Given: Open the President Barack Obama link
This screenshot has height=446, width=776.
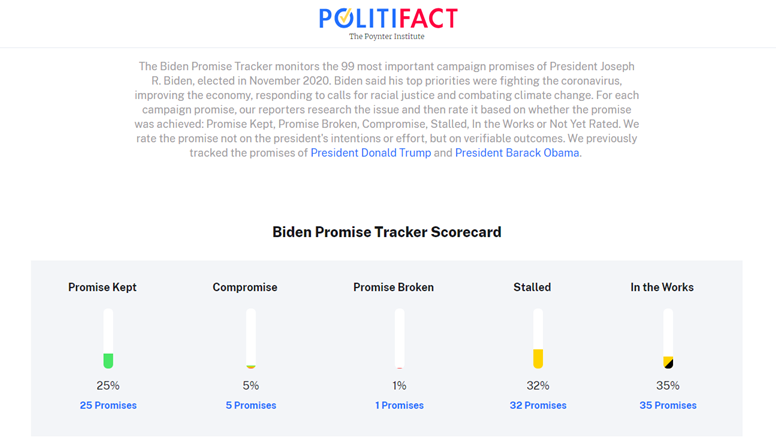Looking at the screenshot, I should coord(517,153).
